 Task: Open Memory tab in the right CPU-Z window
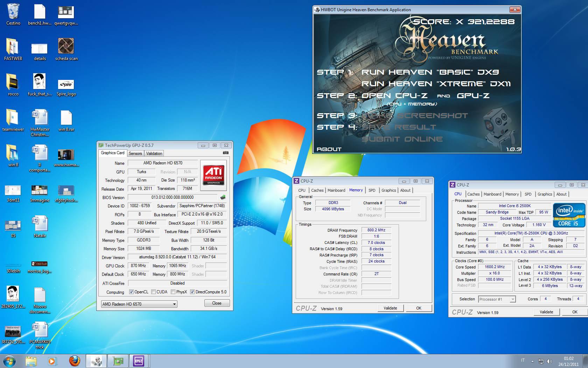click(x=512, y=194)
